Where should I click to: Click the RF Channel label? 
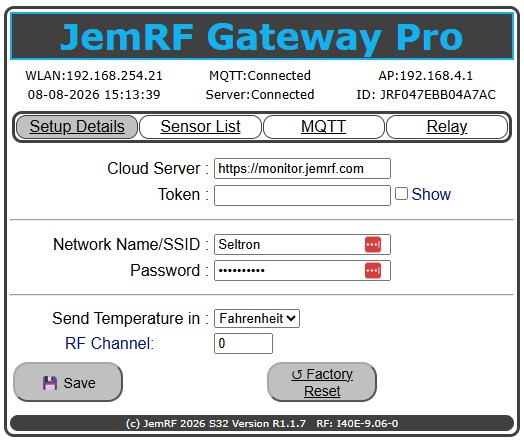point(110,343)
